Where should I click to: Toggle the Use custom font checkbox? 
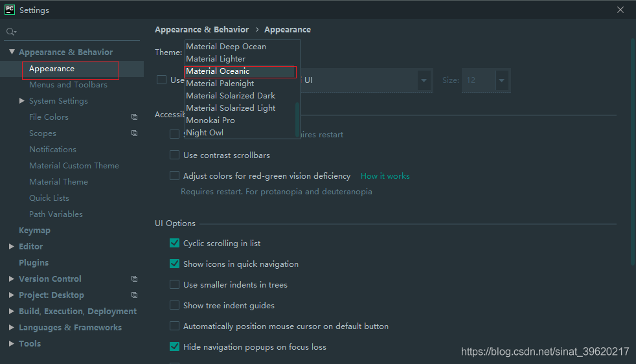click(x=161, y=80)
